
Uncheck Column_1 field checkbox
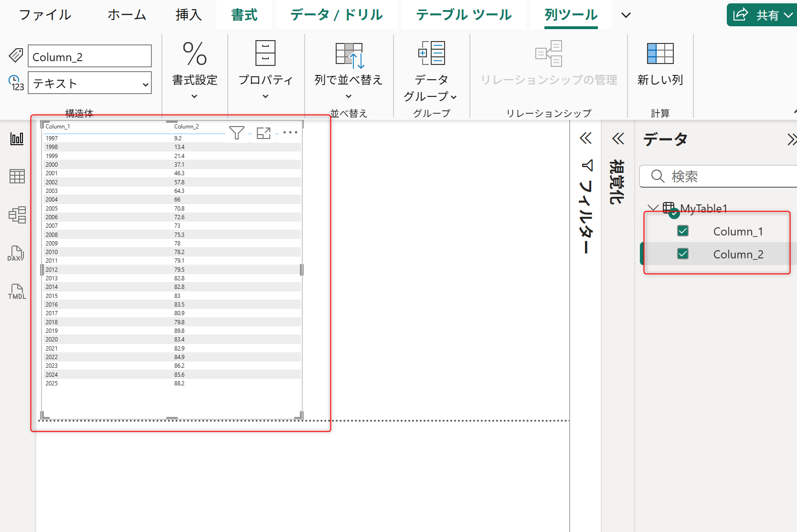pos(683,231)
